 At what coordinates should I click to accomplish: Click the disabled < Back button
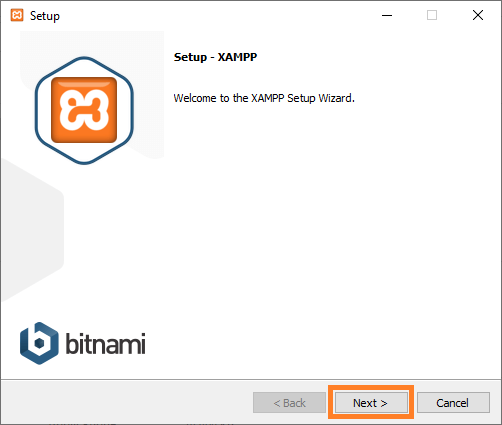(289, 403)
